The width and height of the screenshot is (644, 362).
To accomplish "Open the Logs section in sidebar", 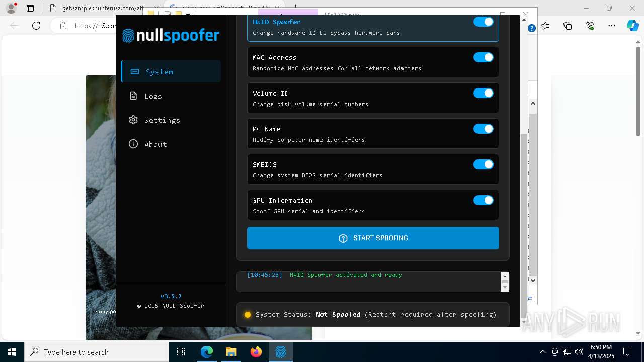I will pos(171,96).
